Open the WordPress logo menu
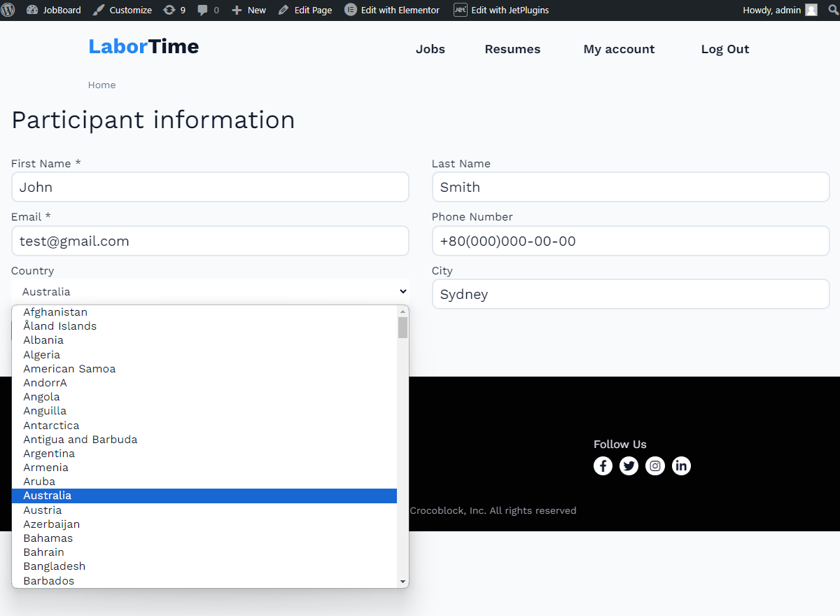Image resolution: width=840 pixels, height=616 pixels. tap(8, 10)
